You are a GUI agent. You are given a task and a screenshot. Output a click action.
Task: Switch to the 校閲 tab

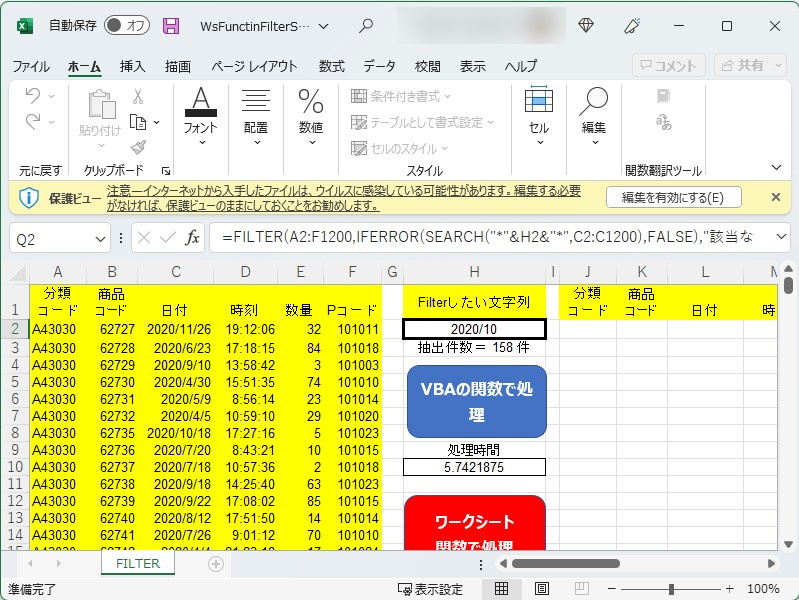pos(428,66)
